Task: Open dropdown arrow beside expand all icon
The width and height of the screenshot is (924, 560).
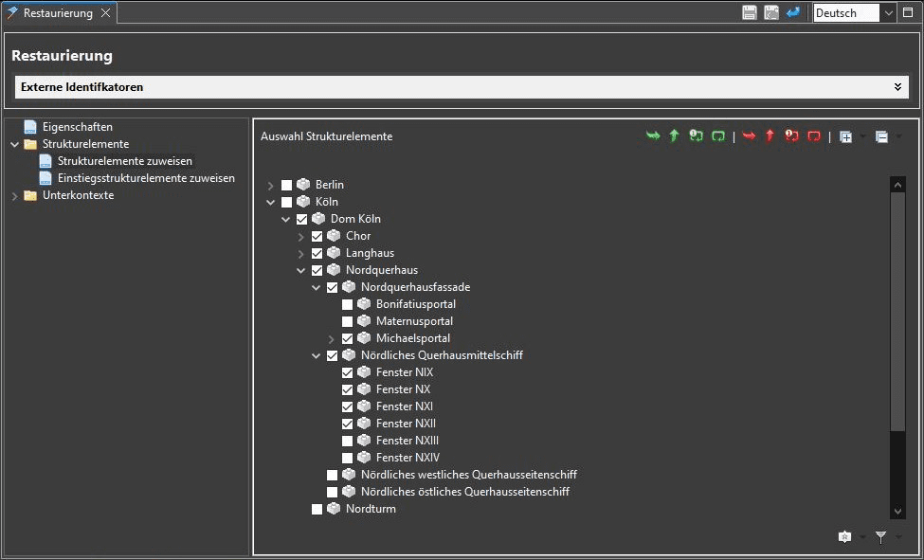Action: pyautogui.click(x=862, y=136)
